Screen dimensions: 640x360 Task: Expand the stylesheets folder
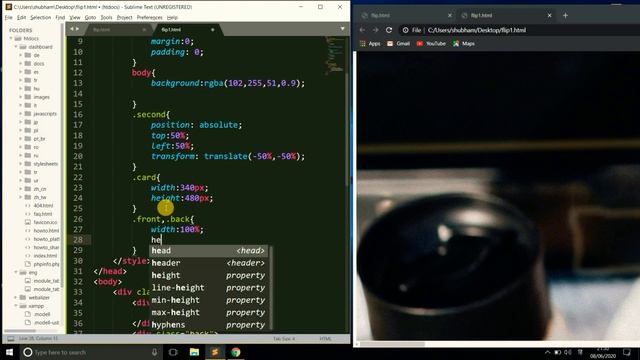tap(21, 164)
